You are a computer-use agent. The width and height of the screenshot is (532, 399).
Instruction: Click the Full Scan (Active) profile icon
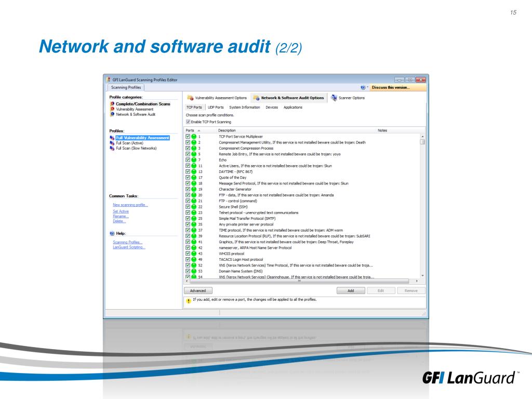112,143
